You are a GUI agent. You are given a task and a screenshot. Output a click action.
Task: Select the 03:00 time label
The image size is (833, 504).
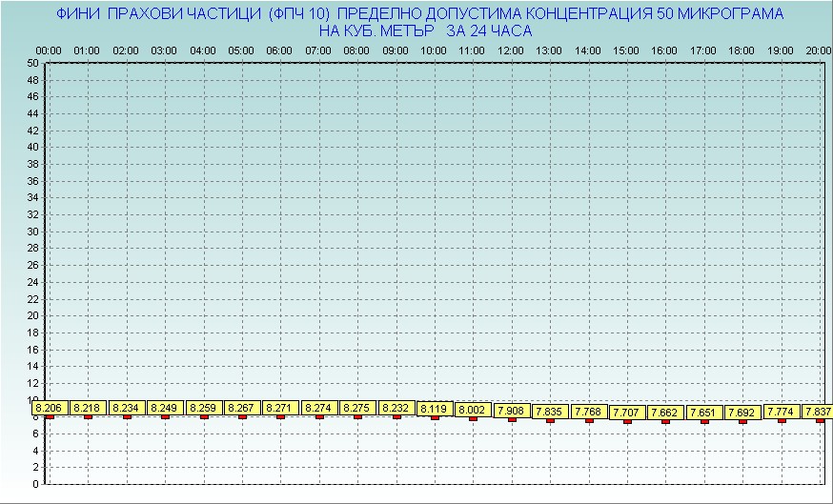[164, 51]
